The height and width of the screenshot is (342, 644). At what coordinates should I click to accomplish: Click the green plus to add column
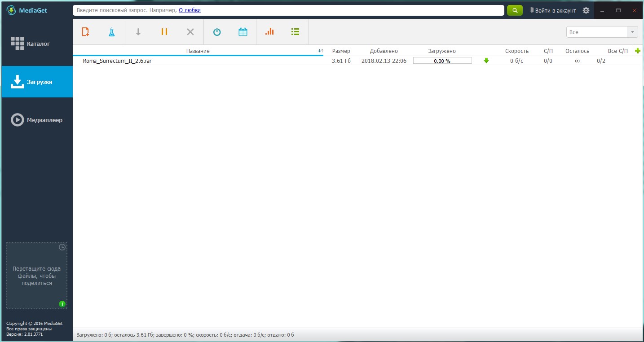[638, 51]
